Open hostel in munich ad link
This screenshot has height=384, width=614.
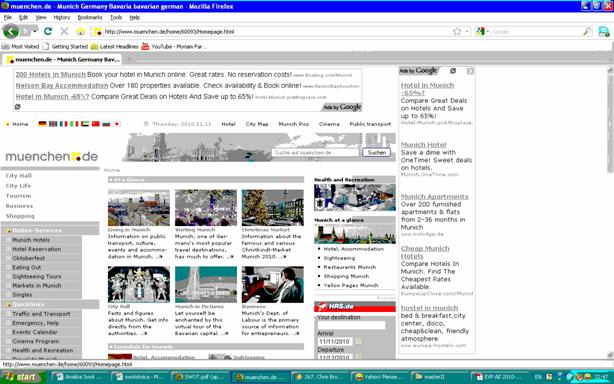click(x=429, y=308)
